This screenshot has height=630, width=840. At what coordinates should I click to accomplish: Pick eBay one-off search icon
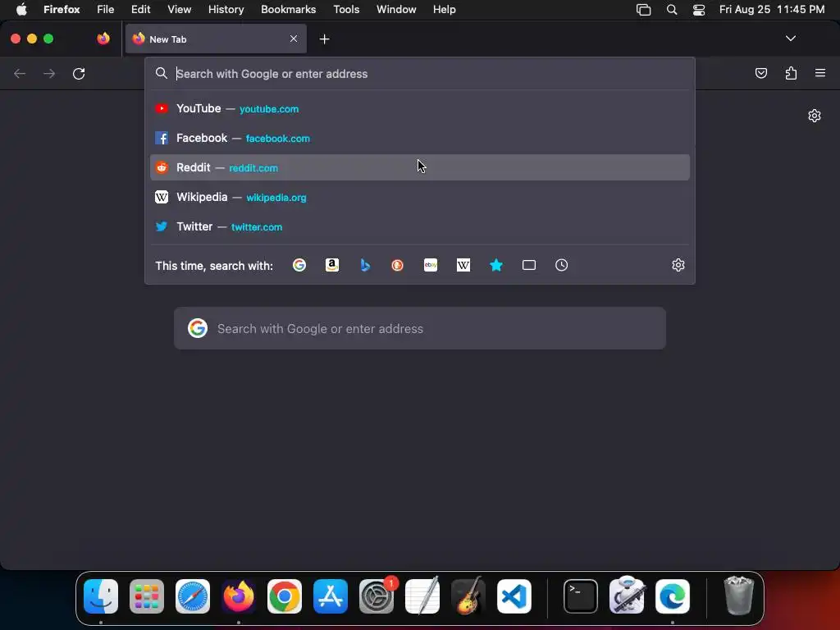(x=431, y=265)
